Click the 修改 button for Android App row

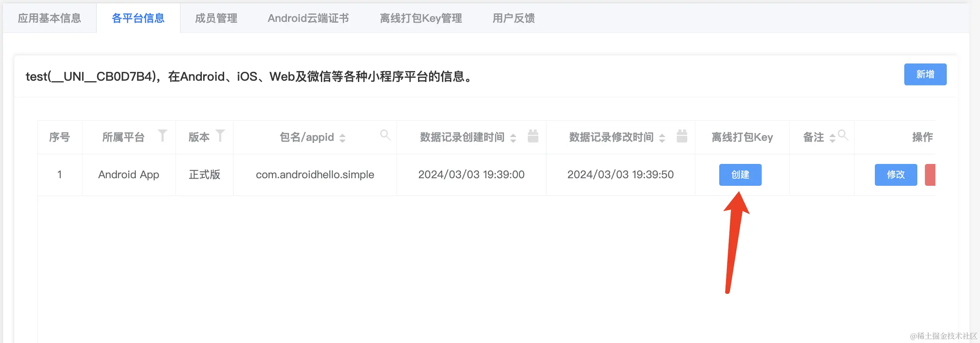[896, 174]
